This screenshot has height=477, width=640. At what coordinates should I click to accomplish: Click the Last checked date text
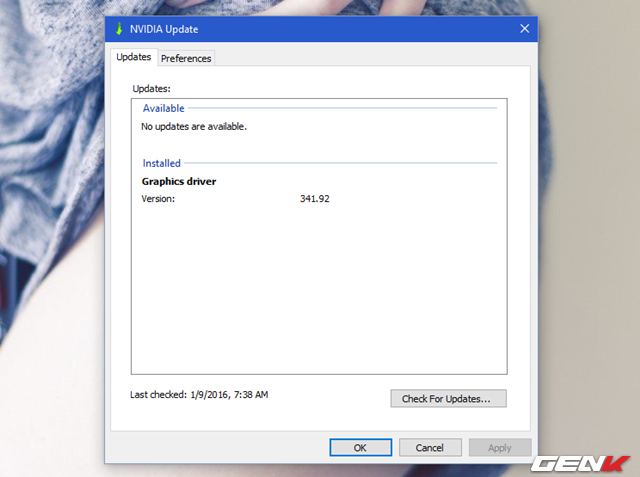(x=199, y=395)
